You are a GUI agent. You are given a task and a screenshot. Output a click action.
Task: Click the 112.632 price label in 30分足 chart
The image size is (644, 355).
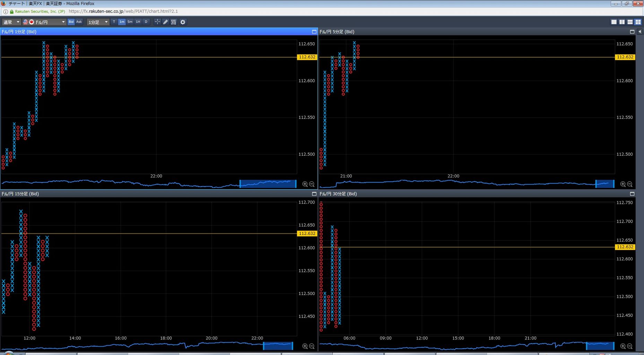tap(625, 247)
